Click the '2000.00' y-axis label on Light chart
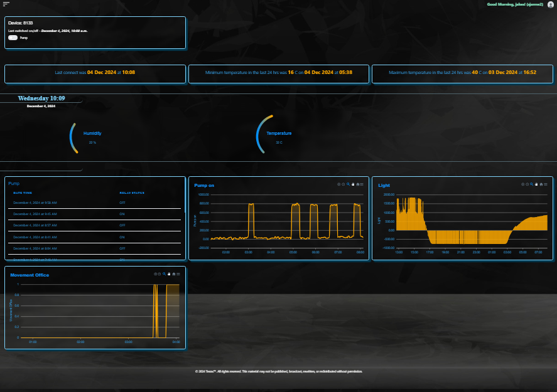 (389, 195)
